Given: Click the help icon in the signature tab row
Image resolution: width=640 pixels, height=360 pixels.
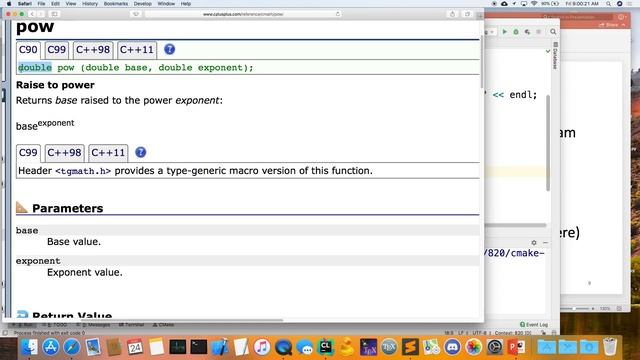Looking at the screenshot, I should (169, 49).
